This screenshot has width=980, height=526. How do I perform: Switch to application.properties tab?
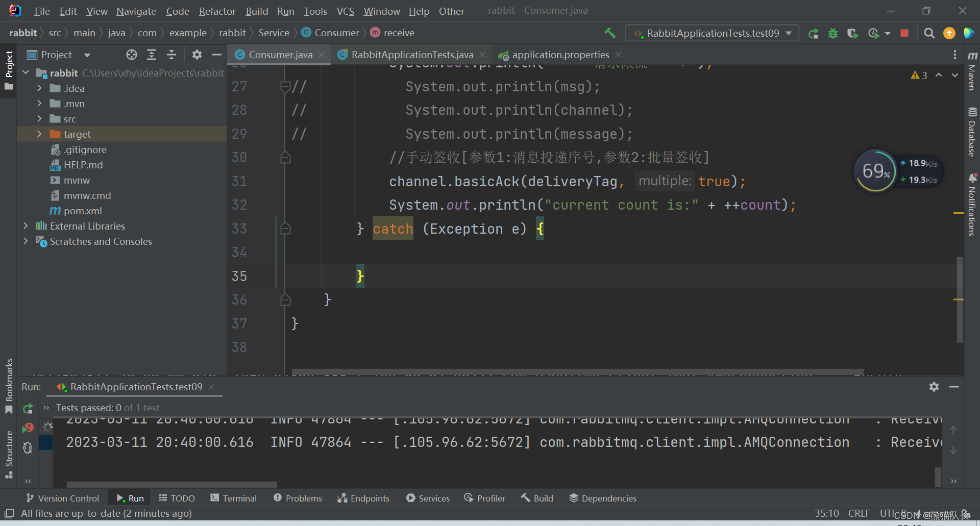[x=560, y=55]
